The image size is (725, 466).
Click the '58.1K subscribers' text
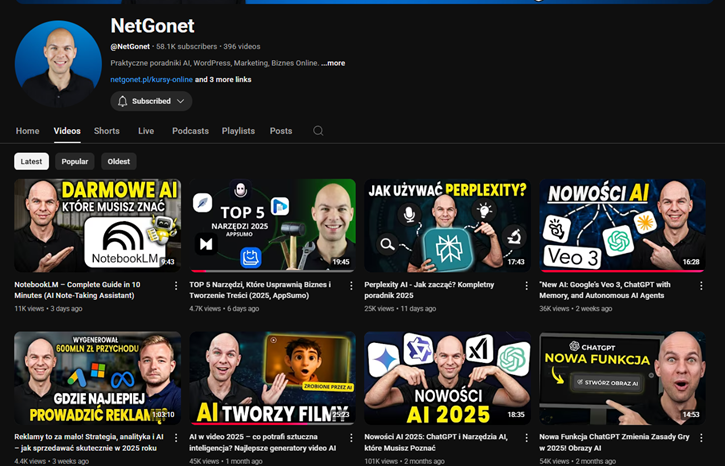[x=186, y=47]
